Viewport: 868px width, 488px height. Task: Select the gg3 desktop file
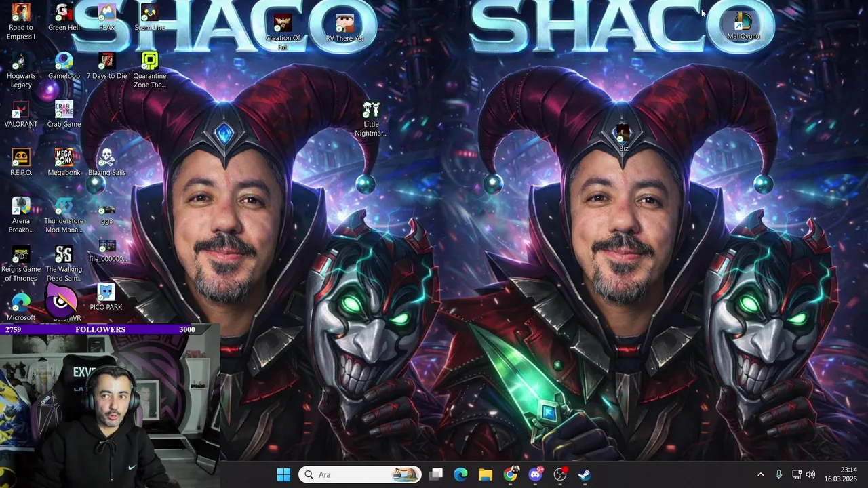click(x=106, y=213)
